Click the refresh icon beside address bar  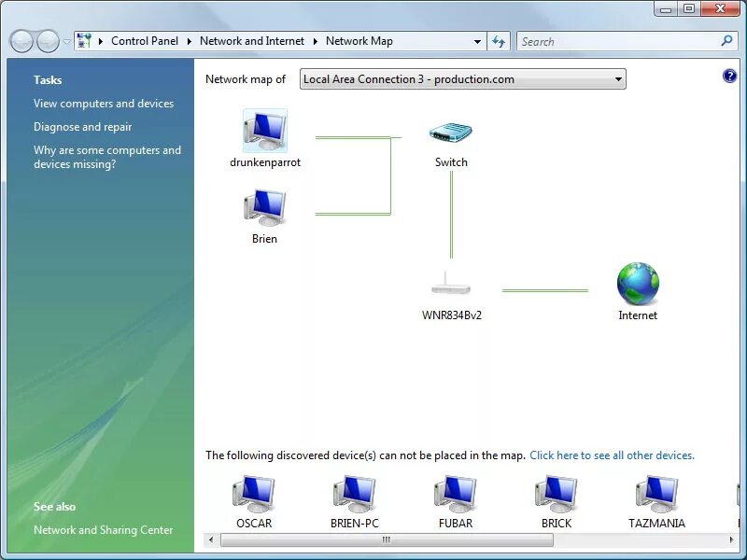click(499, 41)
